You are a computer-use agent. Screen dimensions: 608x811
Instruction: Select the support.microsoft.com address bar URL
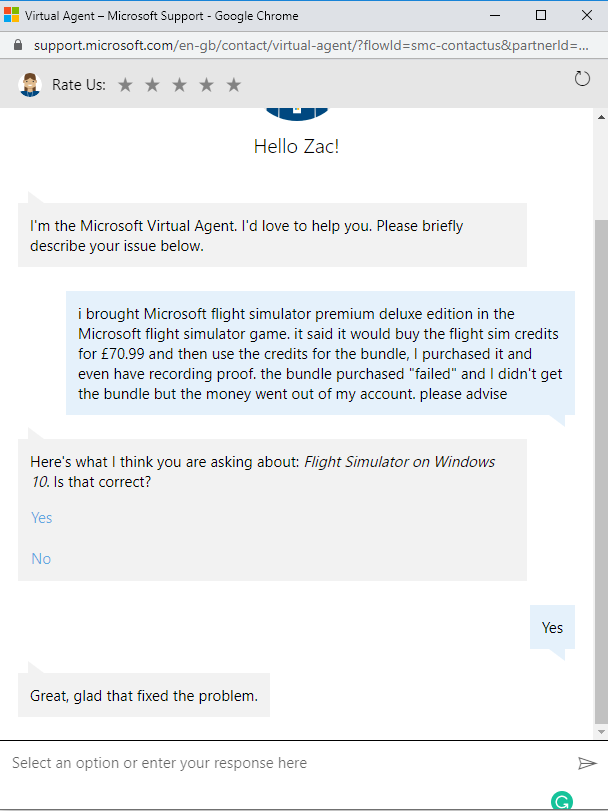coord(311,45)
